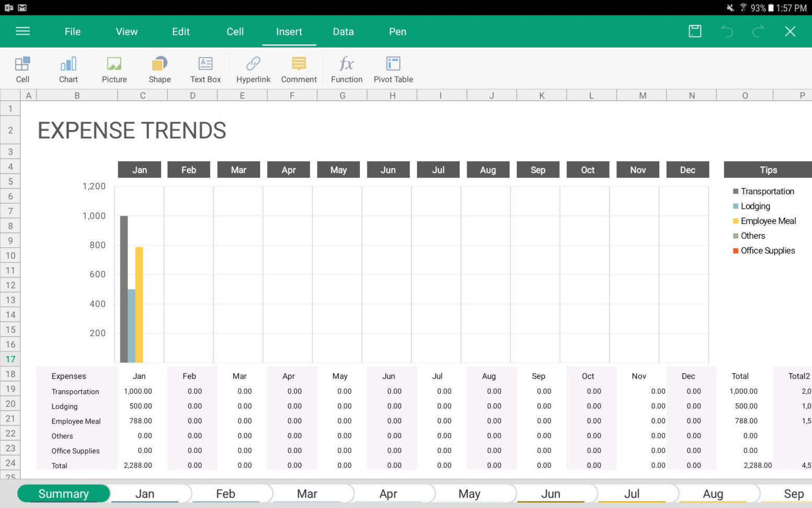Viewport: 812px width, 508px height.
Task: Select the Shape insertion icon
Action: pyautogui.click(x=159, y=69)
